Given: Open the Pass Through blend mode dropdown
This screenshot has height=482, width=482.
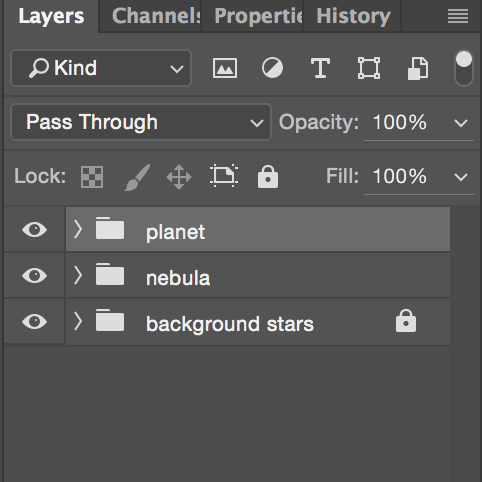Looking at the screenshot, I should [141, 122].
